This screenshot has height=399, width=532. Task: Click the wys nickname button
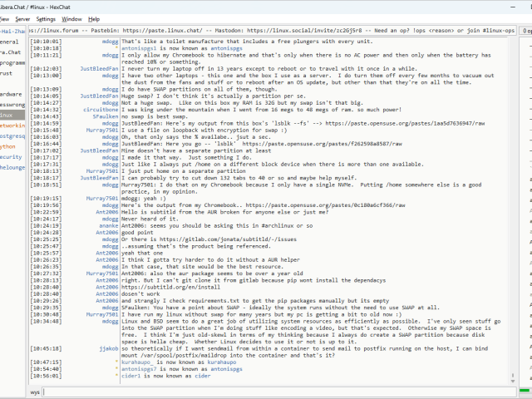point(35,391)
